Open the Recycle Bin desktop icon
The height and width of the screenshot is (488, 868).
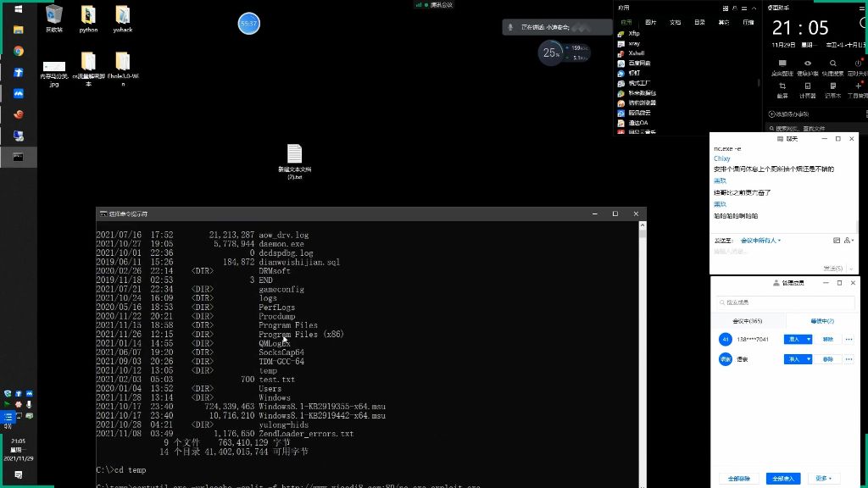[x=53, y=19]
